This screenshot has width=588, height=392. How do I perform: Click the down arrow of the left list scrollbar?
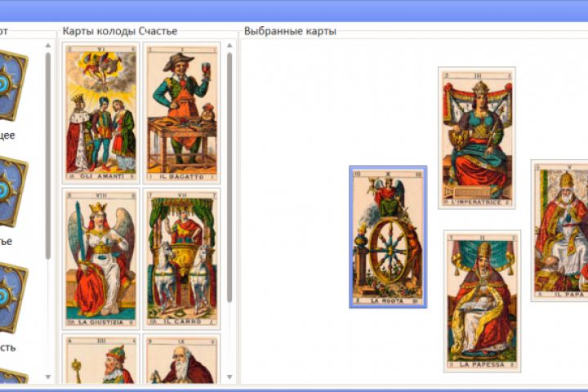[x=48, y=376]
